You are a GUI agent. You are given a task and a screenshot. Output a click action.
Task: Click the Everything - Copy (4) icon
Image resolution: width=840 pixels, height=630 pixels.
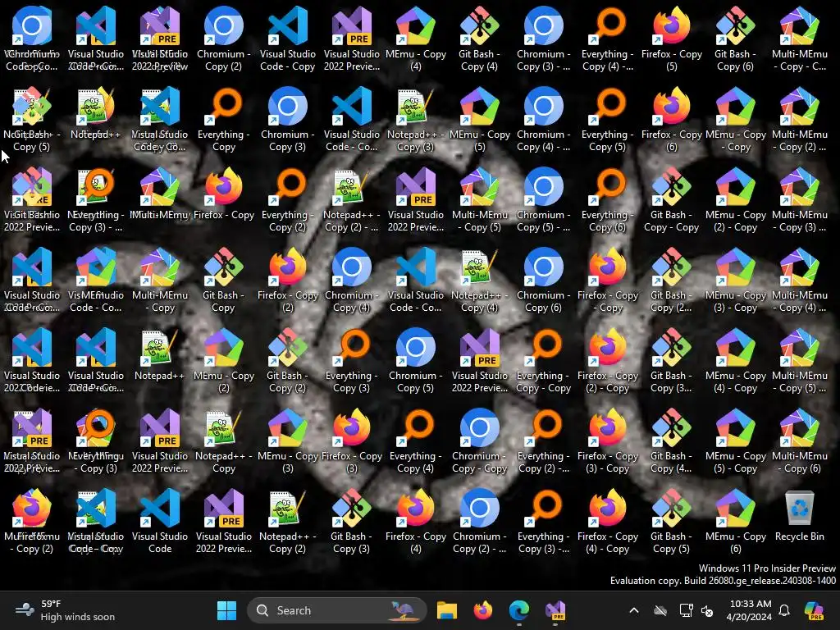click(x=416, y=441)
